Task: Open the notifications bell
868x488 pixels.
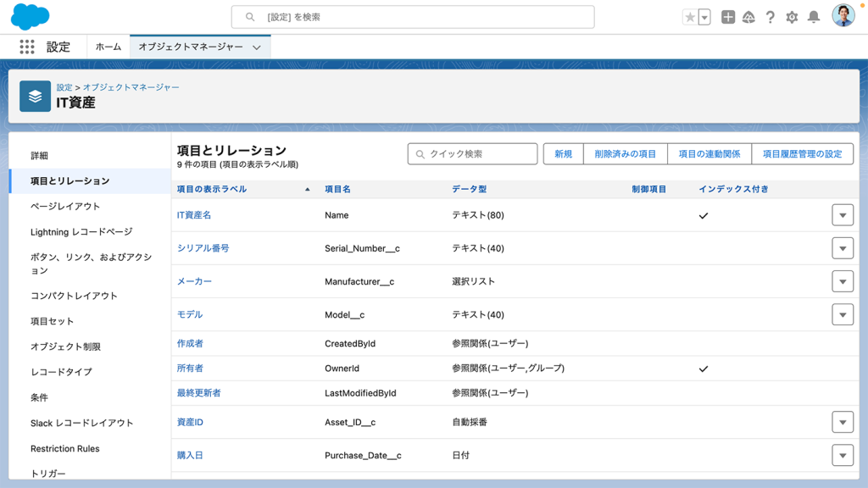Action: click(814, 17)
